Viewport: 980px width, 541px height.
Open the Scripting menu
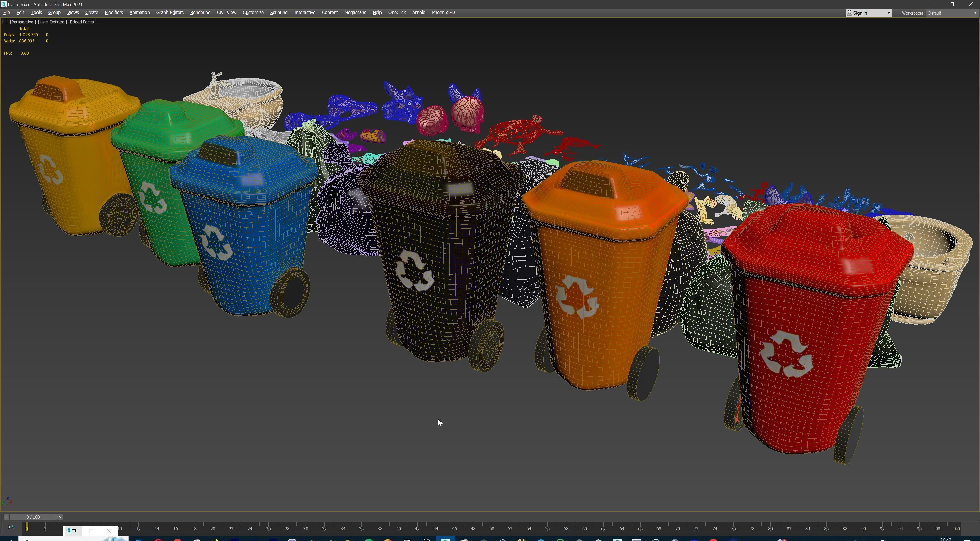coord(278,13)
